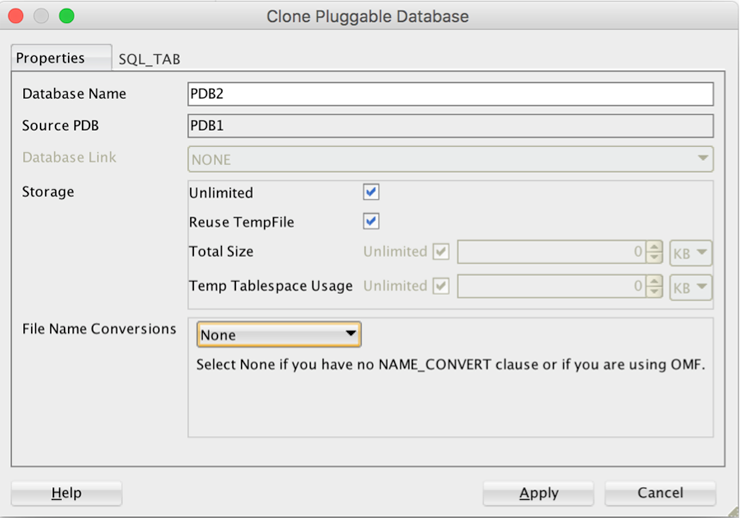Close the dialog with red window button

click(19, 16)
